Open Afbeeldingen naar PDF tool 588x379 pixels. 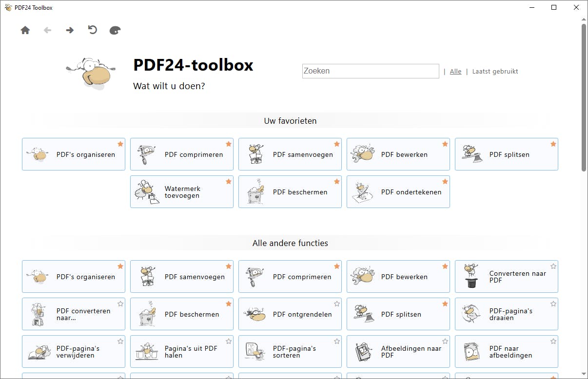point(398,352)
